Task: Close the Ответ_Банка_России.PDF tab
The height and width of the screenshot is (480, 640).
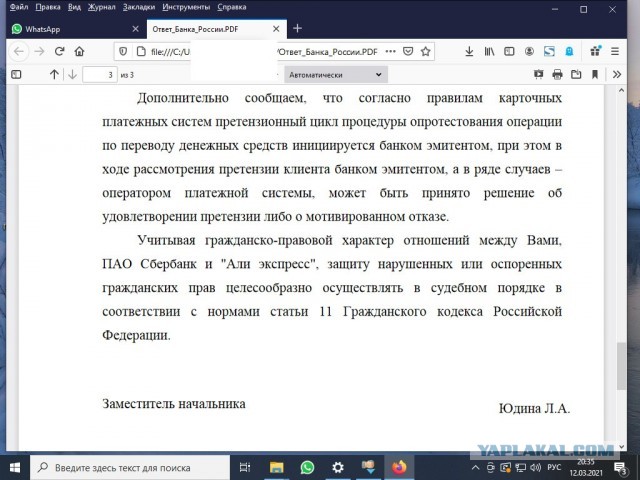Action: [276, 29]
